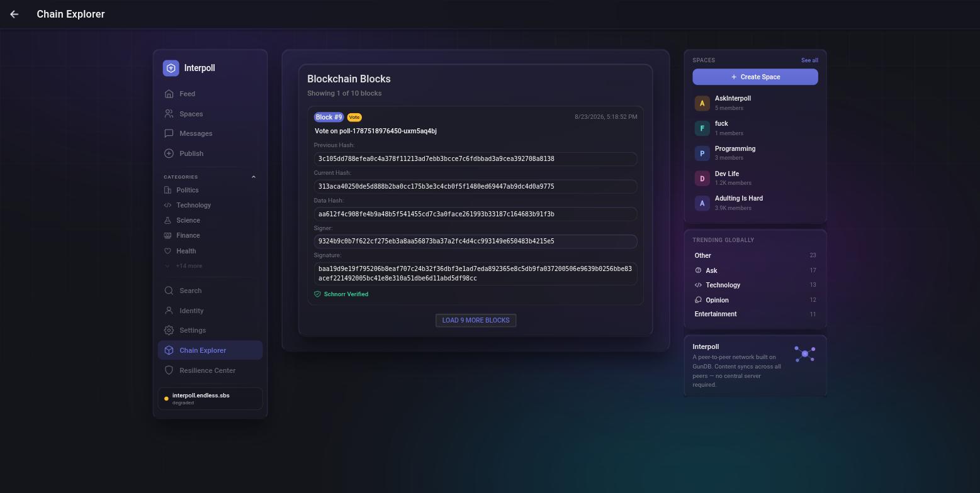The image size is (980, 493).
Task: Open the Programming space
Action: click(x=755, y=153)
